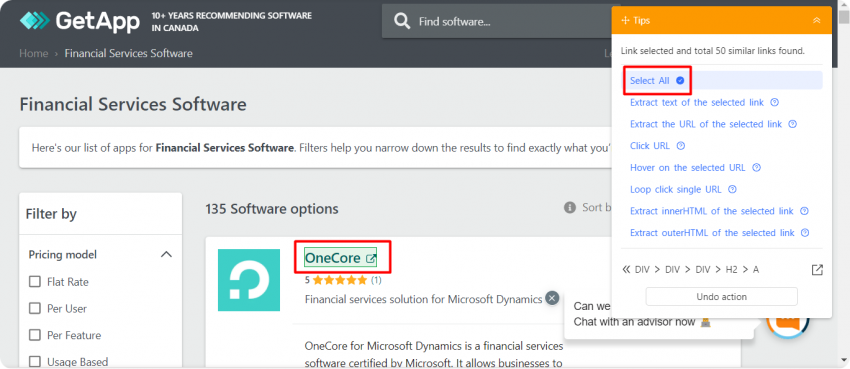Open the OneCore software link
850x369 pixels.
pyautogui.click(x=333, y=258)
